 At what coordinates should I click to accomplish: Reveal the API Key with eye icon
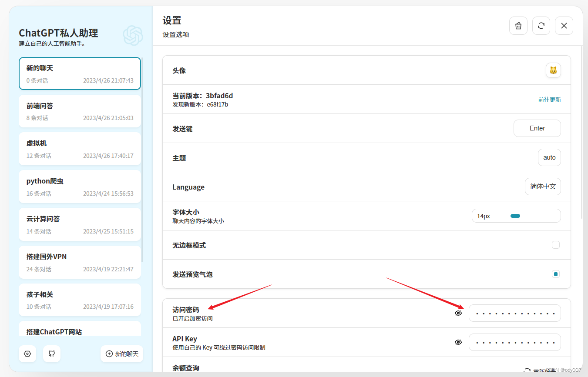pyautogui.click(x=458, y=342)
